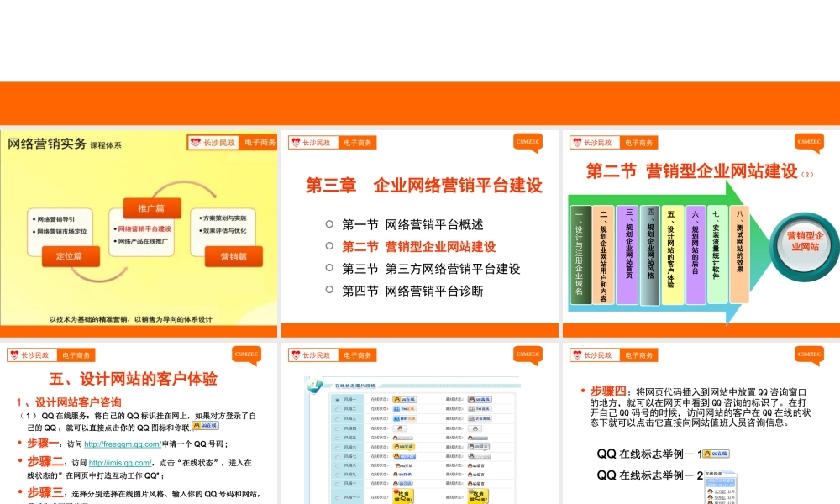Viewport: 840px width, 504px height.
Task: Select the 推广篇 section box
Action: (154, 207)
